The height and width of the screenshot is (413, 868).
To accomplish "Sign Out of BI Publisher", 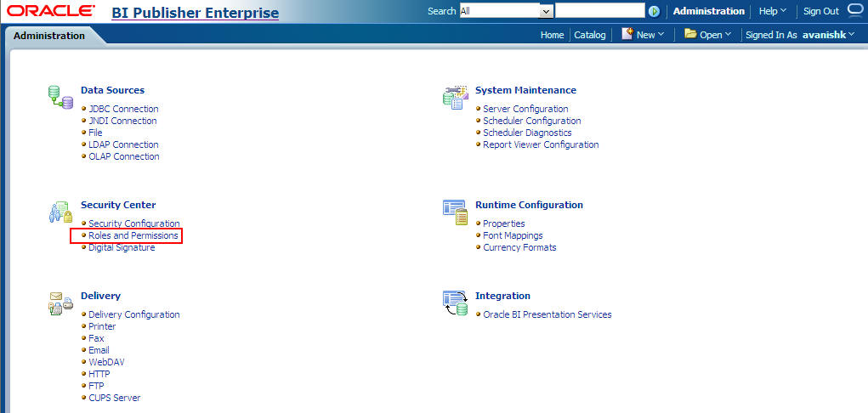I will coord(821,11).
